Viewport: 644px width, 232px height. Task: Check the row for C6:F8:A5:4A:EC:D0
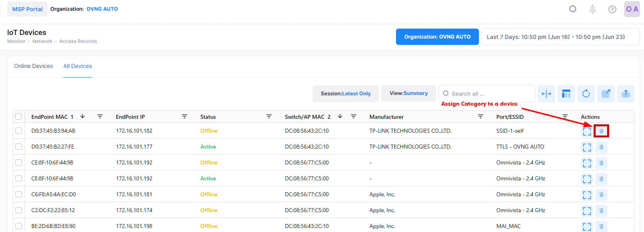[x=19, y=194]
